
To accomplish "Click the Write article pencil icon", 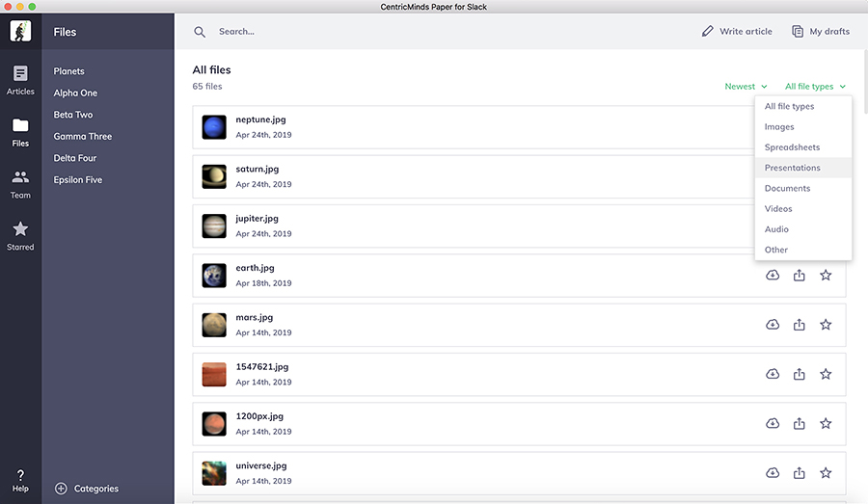I will pyautogui.click(x=708, y=31).
